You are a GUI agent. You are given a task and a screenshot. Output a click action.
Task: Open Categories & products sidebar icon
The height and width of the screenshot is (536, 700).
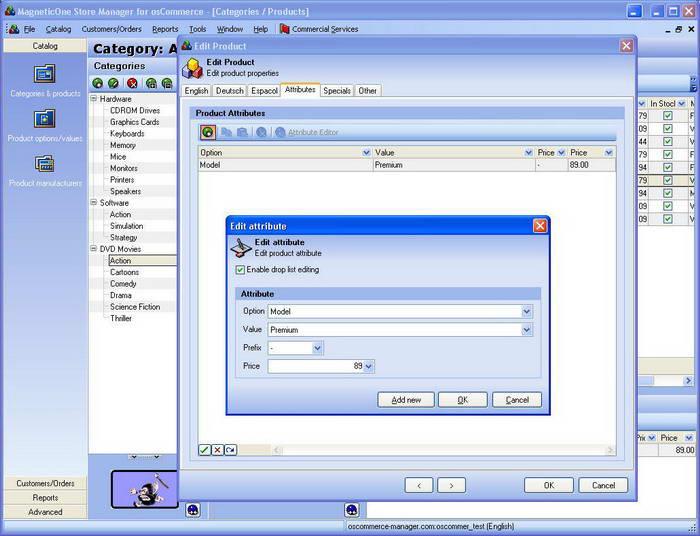click(x=45, y=74)
